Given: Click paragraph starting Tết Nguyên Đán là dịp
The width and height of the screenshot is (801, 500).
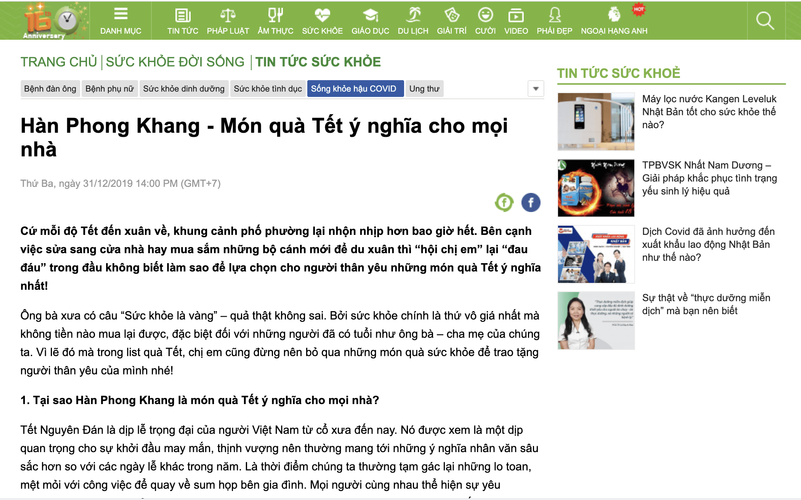Looking at the screenshot, I should (279, 458).
